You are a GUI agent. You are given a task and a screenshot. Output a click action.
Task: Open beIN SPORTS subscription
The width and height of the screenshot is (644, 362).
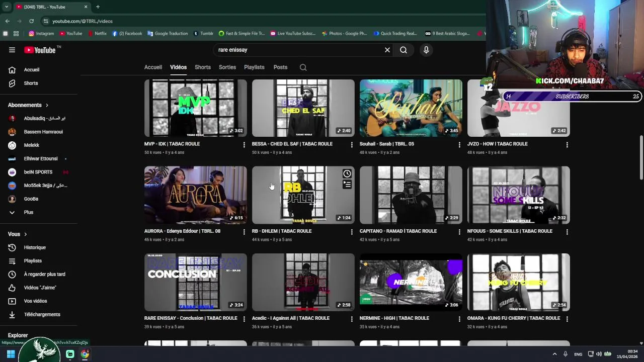39,172
